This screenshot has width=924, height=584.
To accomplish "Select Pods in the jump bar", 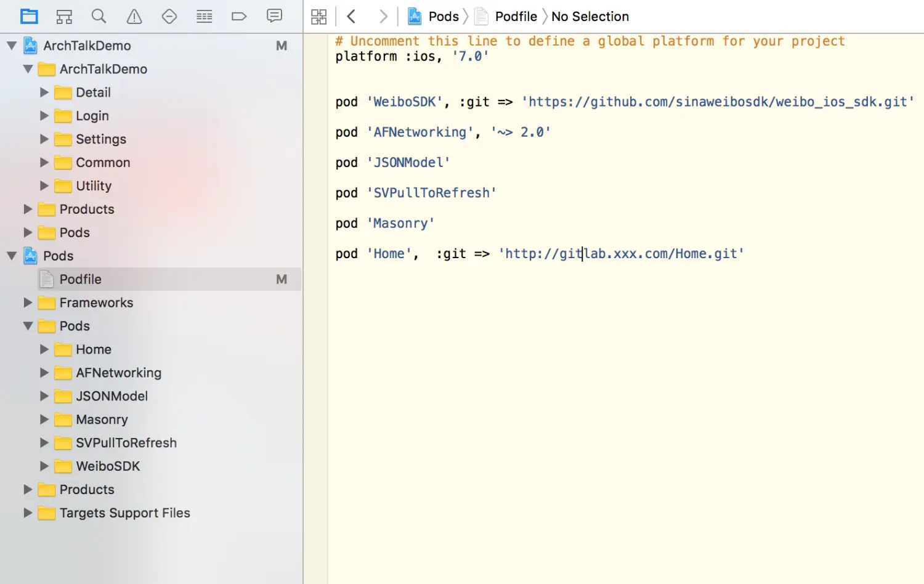I will click(444, 17).
